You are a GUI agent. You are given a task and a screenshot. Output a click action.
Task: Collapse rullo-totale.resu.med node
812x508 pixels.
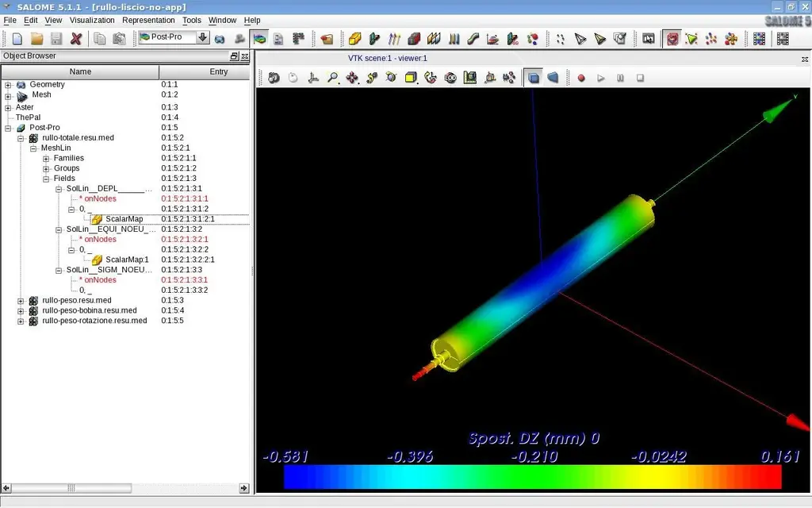(x=21, y=138)
